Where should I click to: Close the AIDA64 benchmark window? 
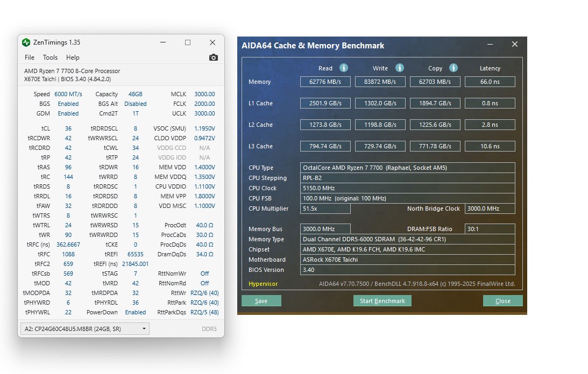(515, 44)
